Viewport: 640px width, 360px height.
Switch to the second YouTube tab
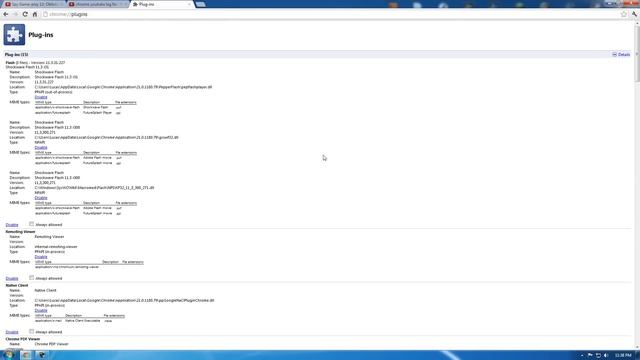pos(98,4)
